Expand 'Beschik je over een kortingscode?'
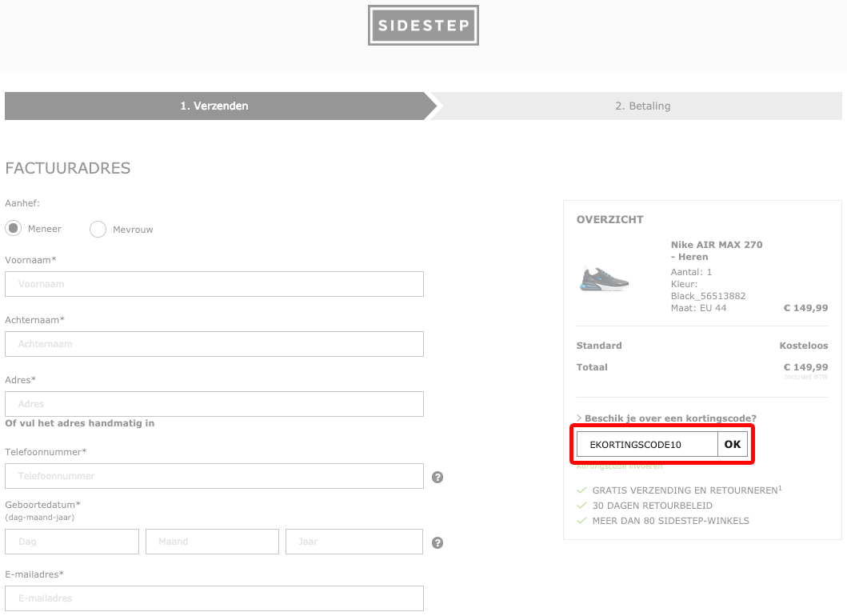Viewport: 847px width, 616px height. pyautogui.click(x=666, y=418)
